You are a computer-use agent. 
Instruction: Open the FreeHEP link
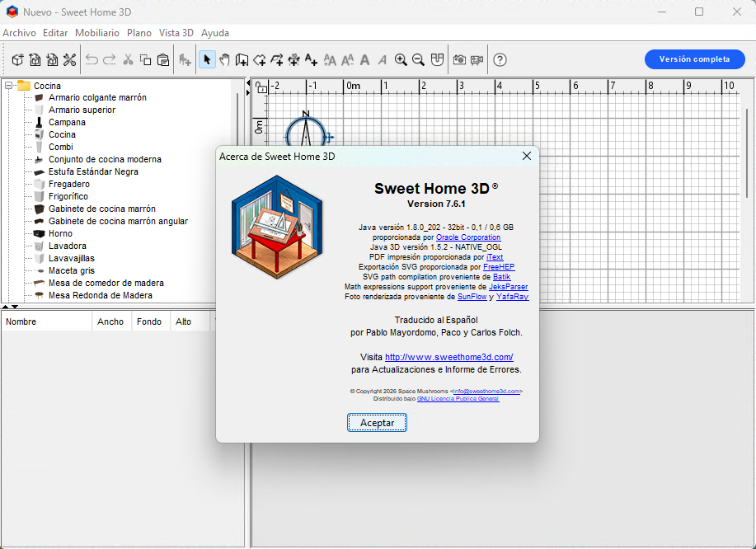click(499, 267)
